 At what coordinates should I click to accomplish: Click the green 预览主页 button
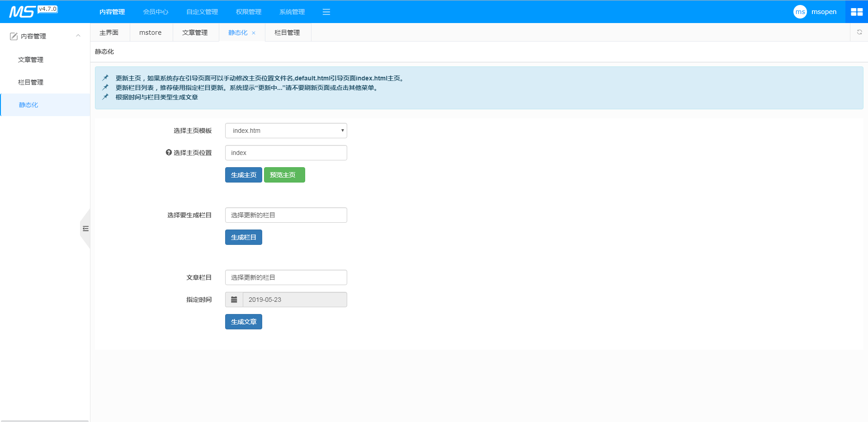284,175
